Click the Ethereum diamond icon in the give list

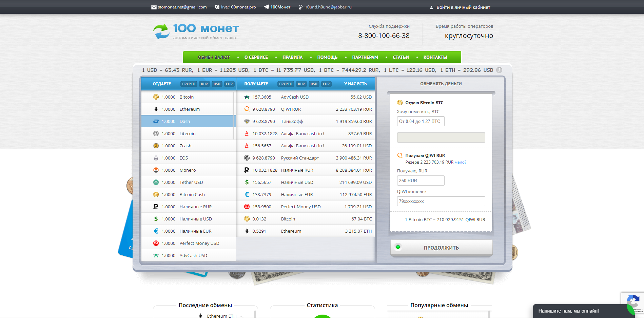coord(156,109)
